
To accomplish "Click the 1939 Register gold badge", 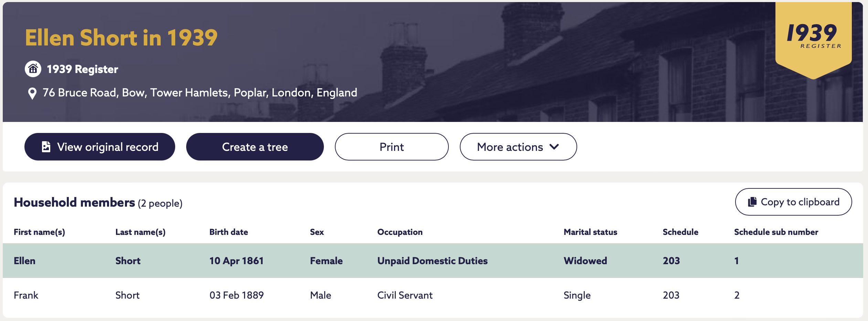I will (814, 40).
